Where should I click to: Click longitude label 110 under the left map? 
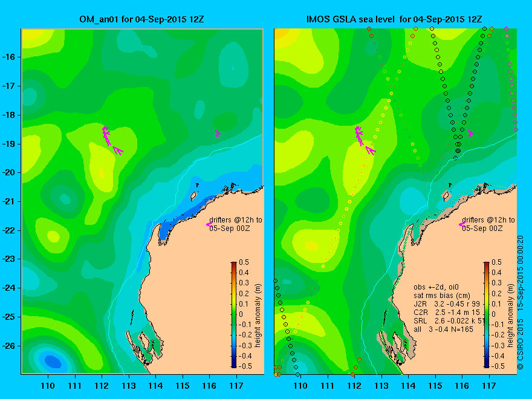[x=48, y=386]
